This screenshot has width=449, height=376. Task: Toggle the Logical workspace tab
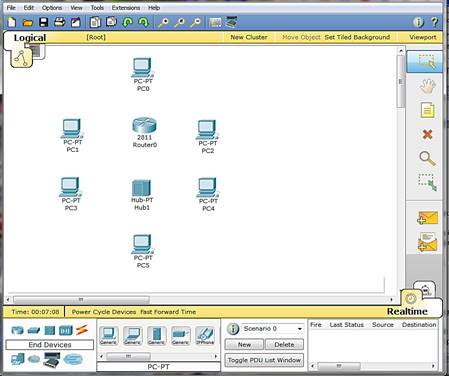(x=30, y=38)
